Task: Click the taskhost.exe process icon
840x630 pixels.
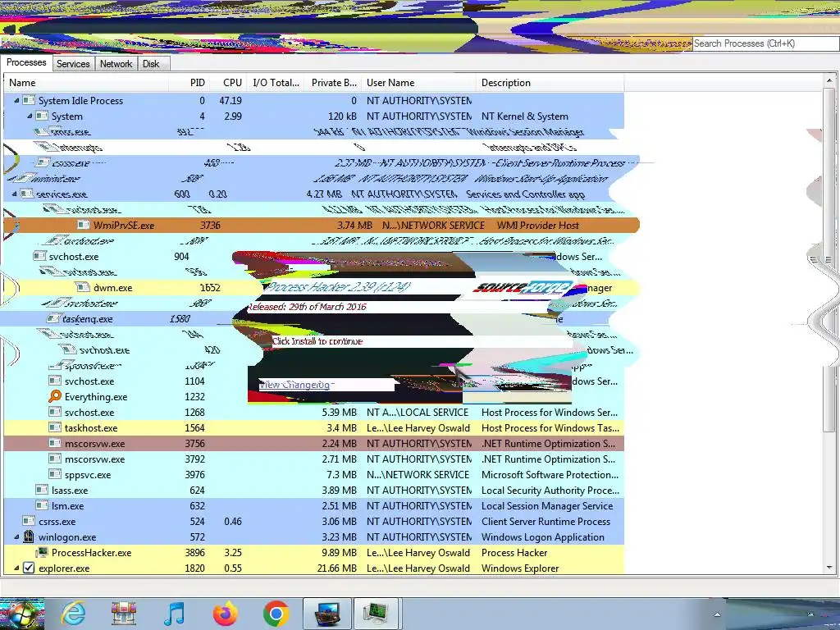Action: [55, 427]
